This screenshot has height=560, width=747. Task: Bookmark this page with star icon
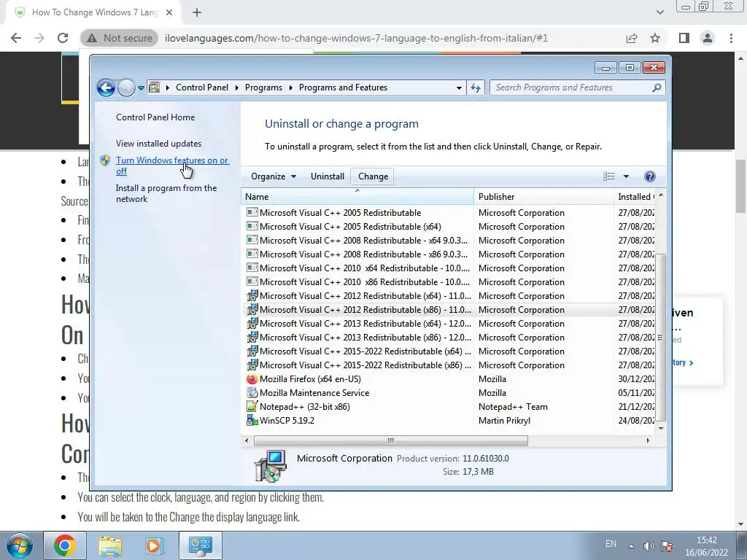coord(655,38)
